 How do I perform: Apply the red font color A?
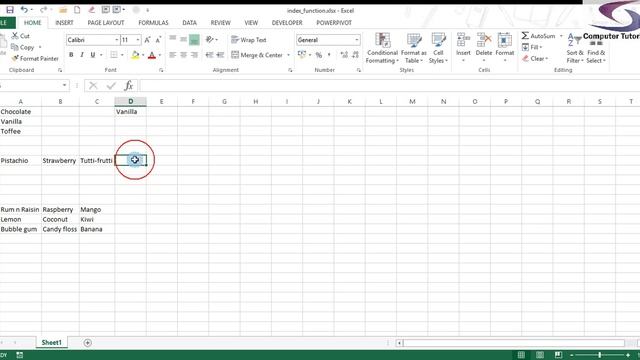click(152, 55)
